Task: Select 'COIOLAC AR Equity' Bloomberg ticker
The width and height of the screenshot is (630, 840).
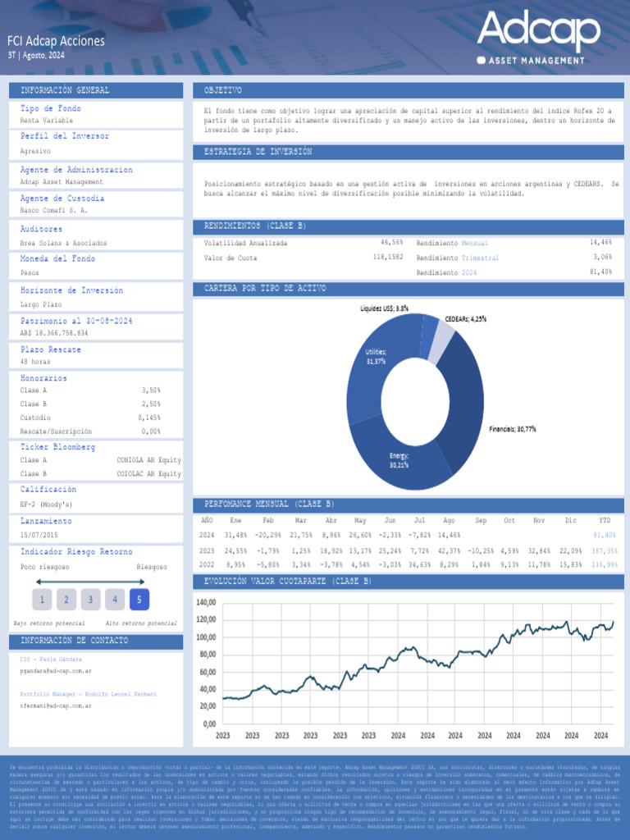Action: coord(149,473)
